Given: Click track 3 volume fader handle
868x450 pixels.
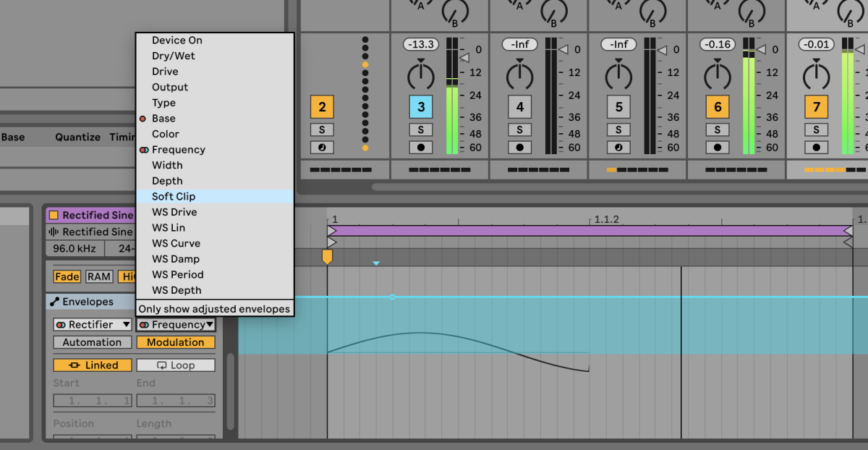Looking at the screenshot, I should pos(466,56).
